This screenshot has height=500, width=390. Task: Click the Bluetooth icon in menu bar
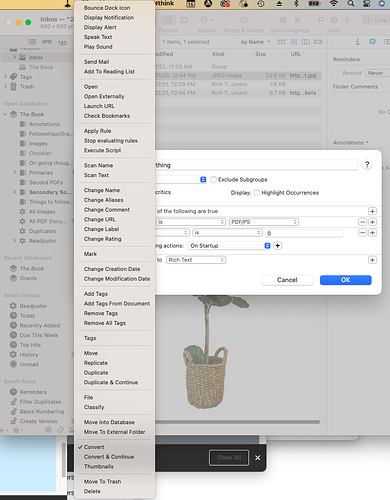click(296, 4)
